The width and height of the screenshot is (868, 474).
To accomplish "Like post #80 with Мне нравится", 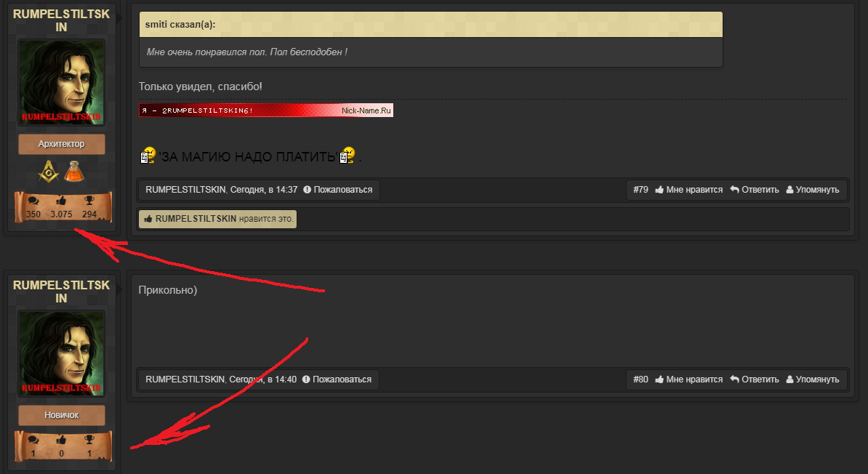I will pos(688,379).
